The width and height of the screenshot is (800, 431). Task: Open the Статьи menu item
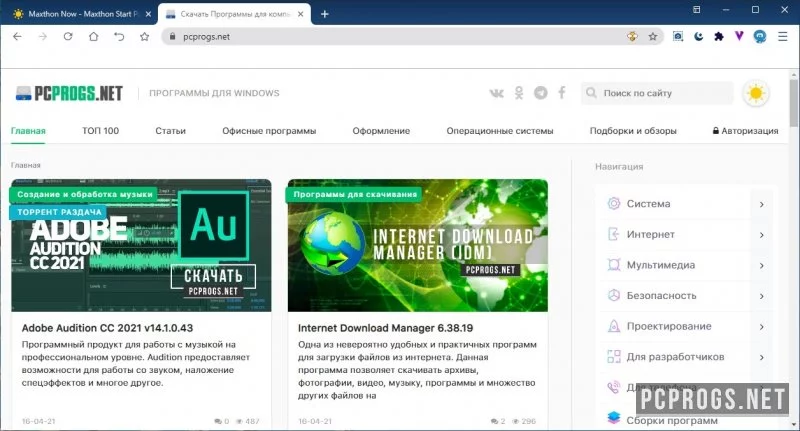(x=170, y=131)
